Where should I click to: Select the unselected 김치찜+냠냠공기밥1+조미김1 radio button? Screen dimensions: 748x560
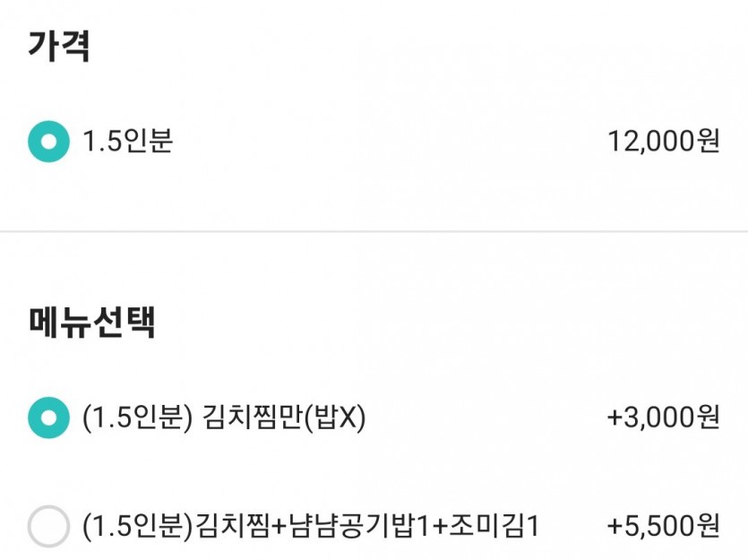click(48, 526)
